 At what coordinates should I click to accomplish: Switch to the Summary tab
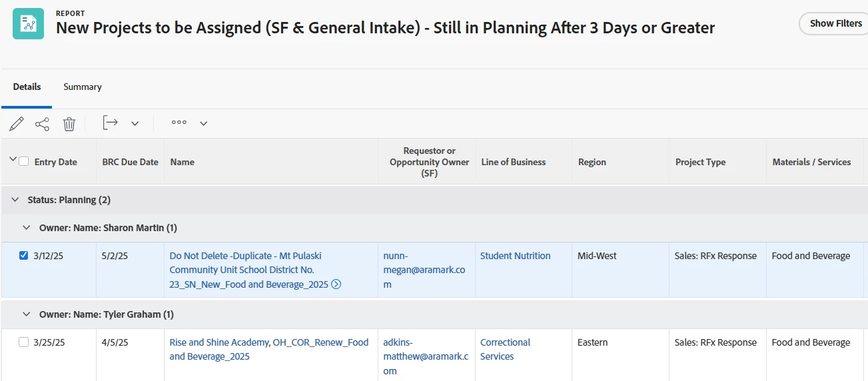click(83, 87)
